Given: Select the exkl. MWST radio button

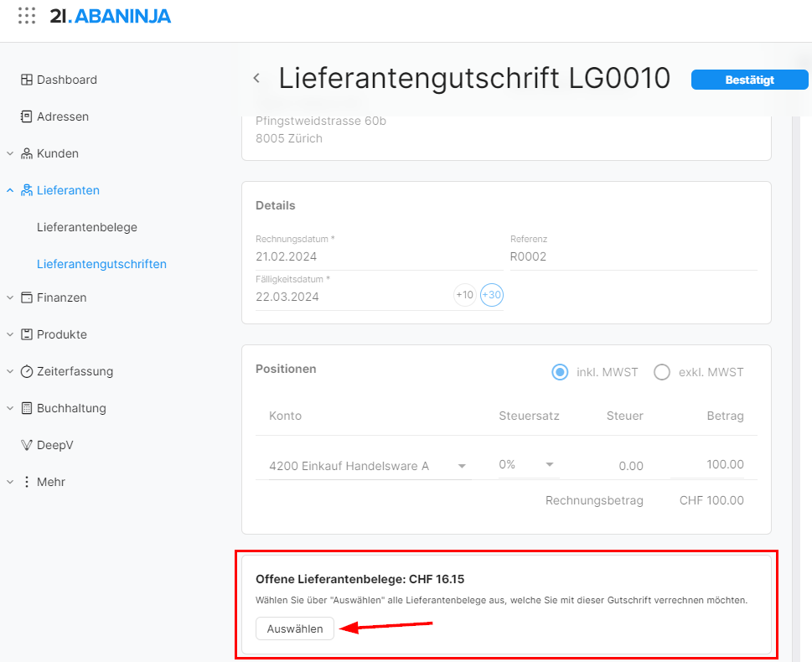Looking at the screenshot, I should [662, 372].
